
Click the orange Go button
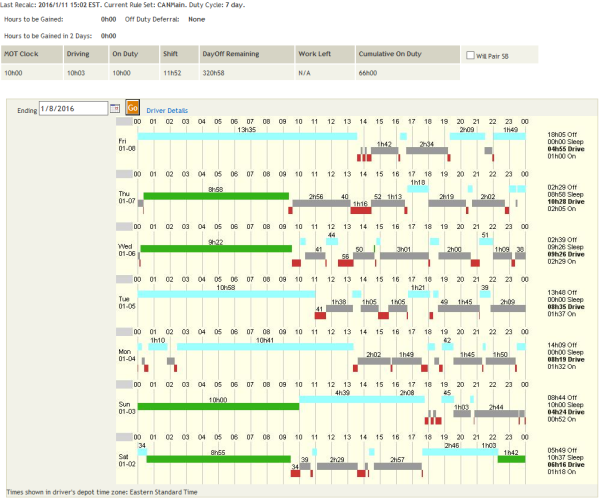(132, 108)
